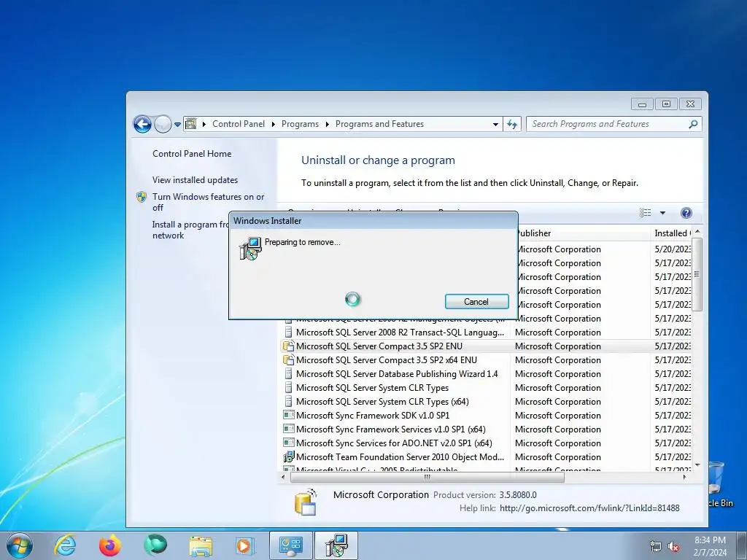747x560 pixels.
Task: Switch to Windows Installer taskbar button
Action: [336, 545]
